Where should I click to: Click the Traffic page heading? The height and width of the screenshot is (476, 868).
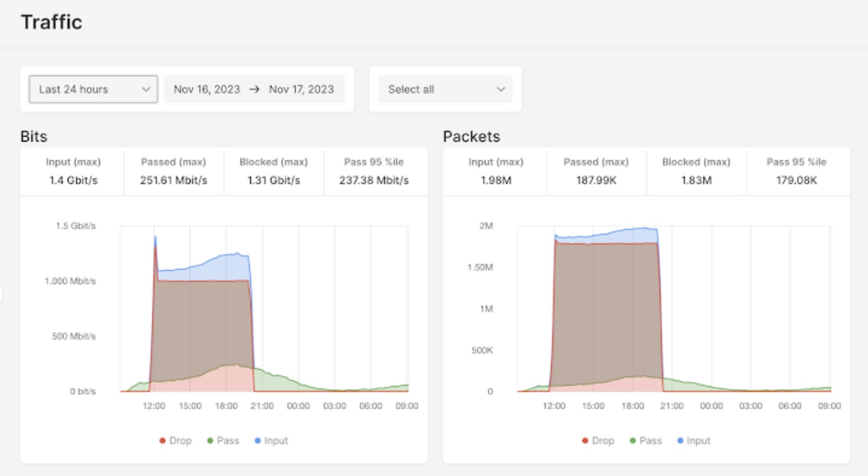click(x=51, y=22)
